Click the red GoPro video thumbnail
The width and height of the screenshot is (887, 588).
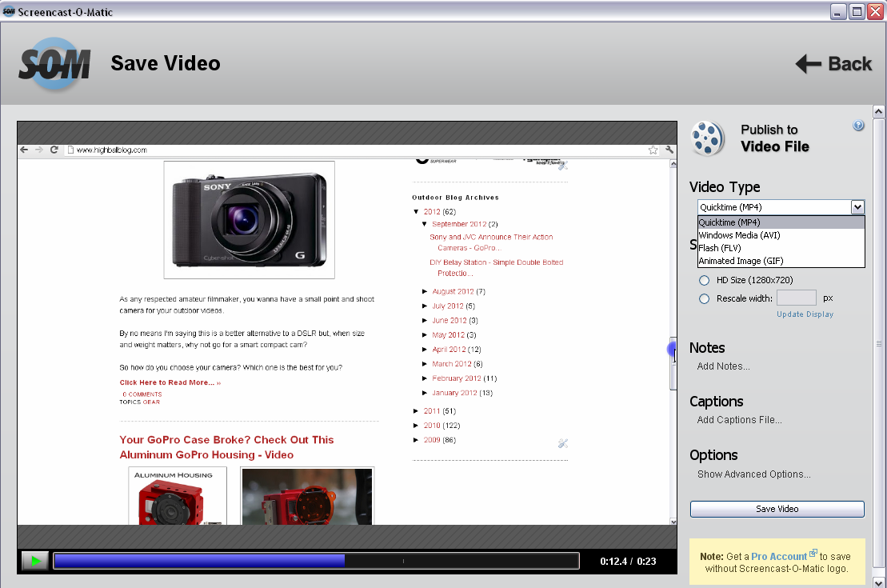tap(307, 496)
